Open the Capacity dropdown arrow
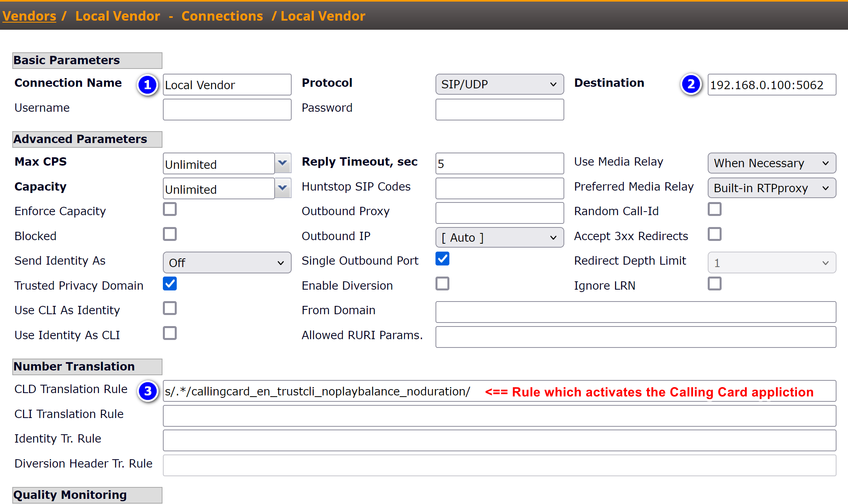This screenshot has height=504, width=848. (283, 188)
